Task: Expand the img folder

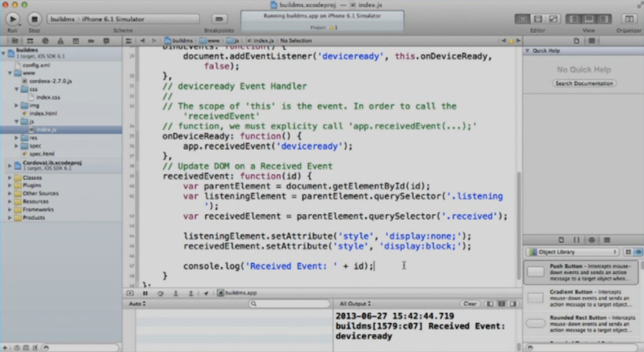Action: [x=16, y=105]
